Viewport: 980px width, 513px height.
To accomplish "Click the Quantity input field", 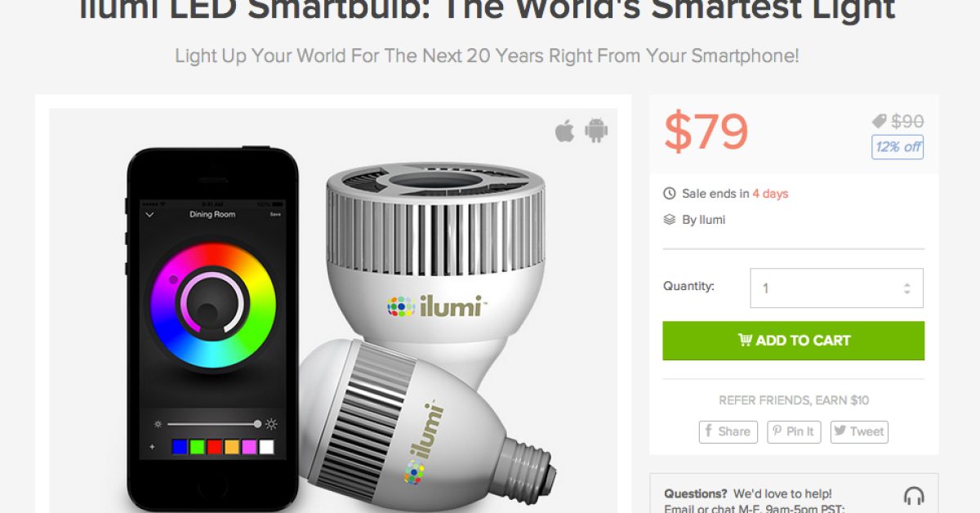I will pyautogui.click(x=836, y=288).
